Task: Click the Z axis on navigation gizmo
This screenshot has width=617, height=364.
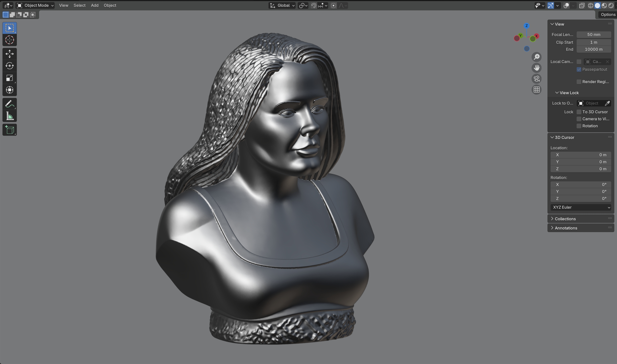Action: (x=526, y=26)
